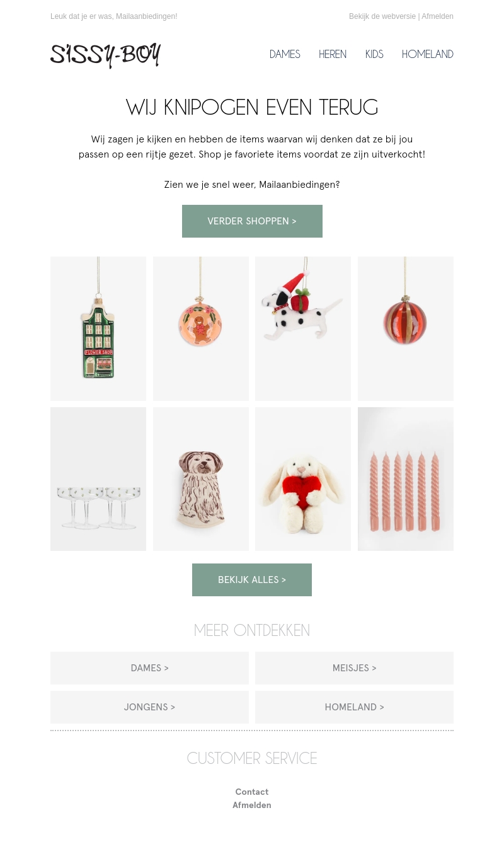View the champagne coupe glasses product
504x849 pixels.
point(98,479)
